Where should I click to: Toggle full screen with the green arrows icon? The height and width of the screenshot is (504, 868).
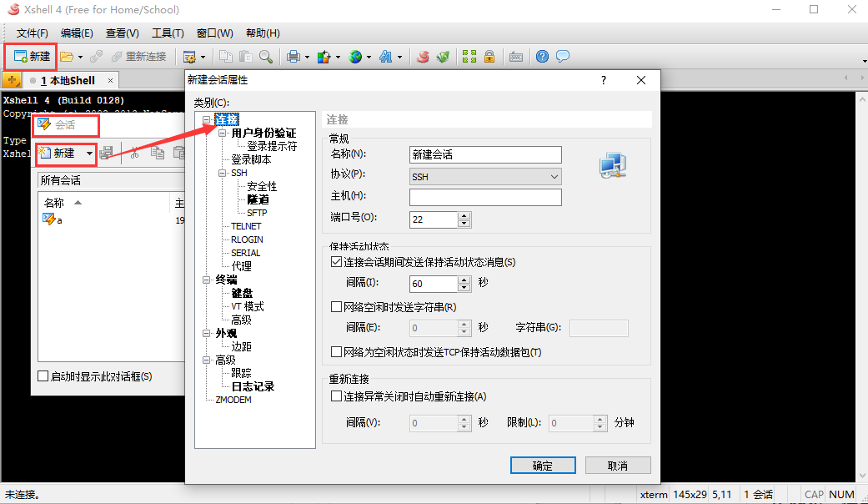469,57
